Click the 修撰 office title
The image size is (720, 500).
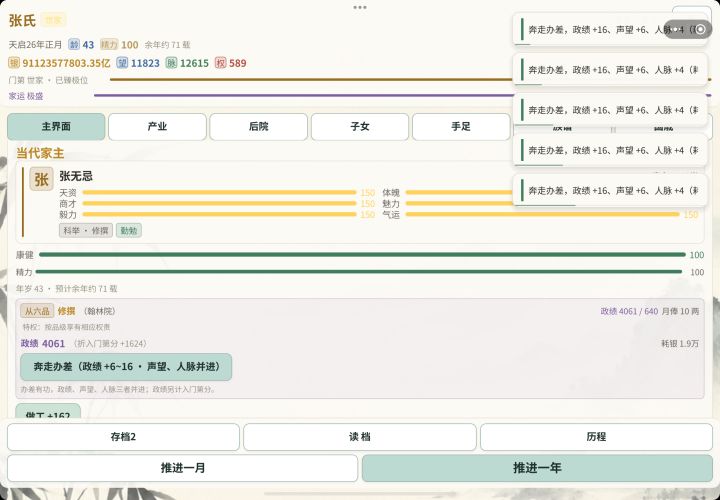(66, 311)
